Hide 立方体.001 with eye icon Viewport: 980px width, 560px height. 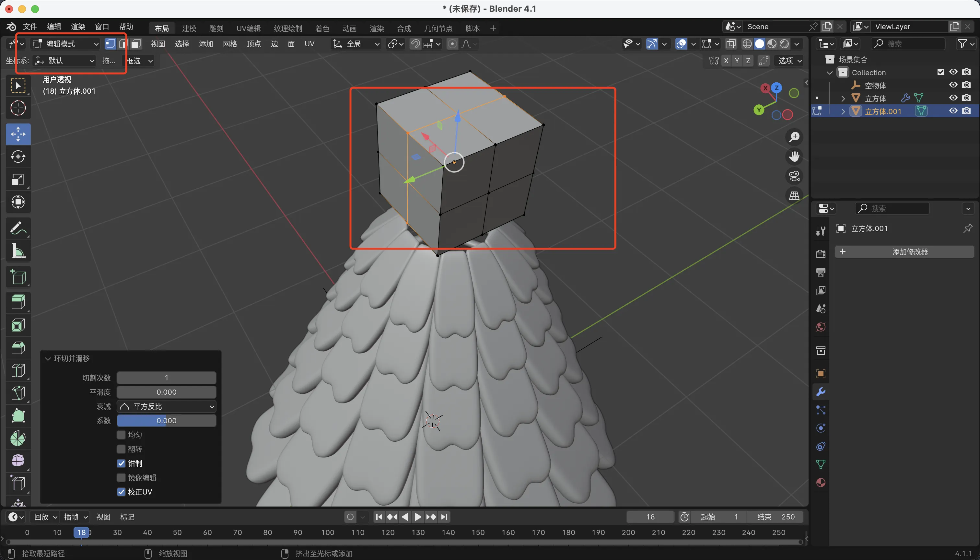953,111
